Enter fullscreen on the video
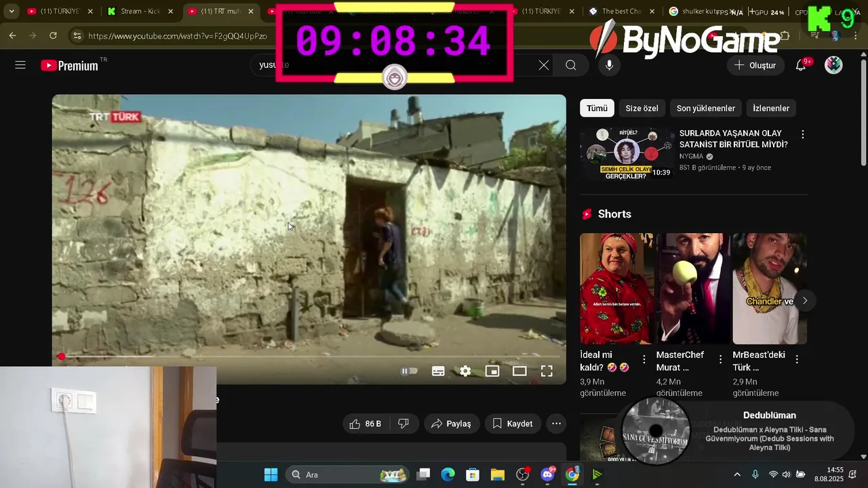 point(547,371)
